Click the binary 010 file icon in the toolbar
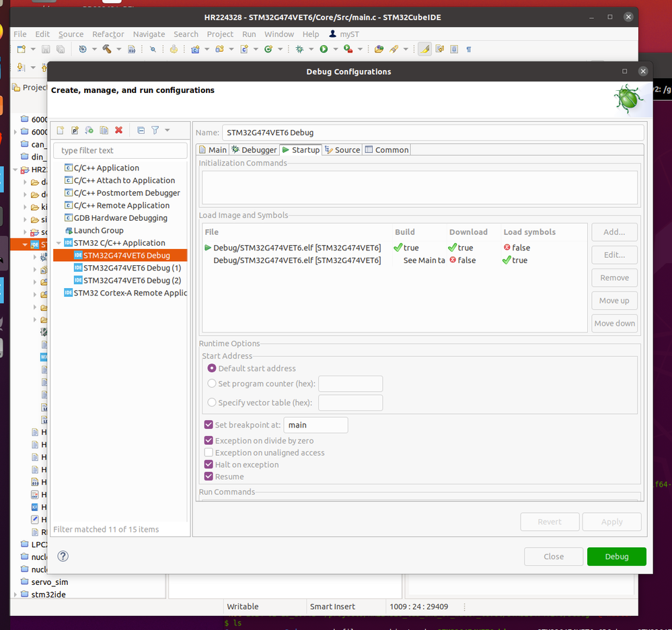This screenshot has width=672, height=630. [x=132, y=49]
